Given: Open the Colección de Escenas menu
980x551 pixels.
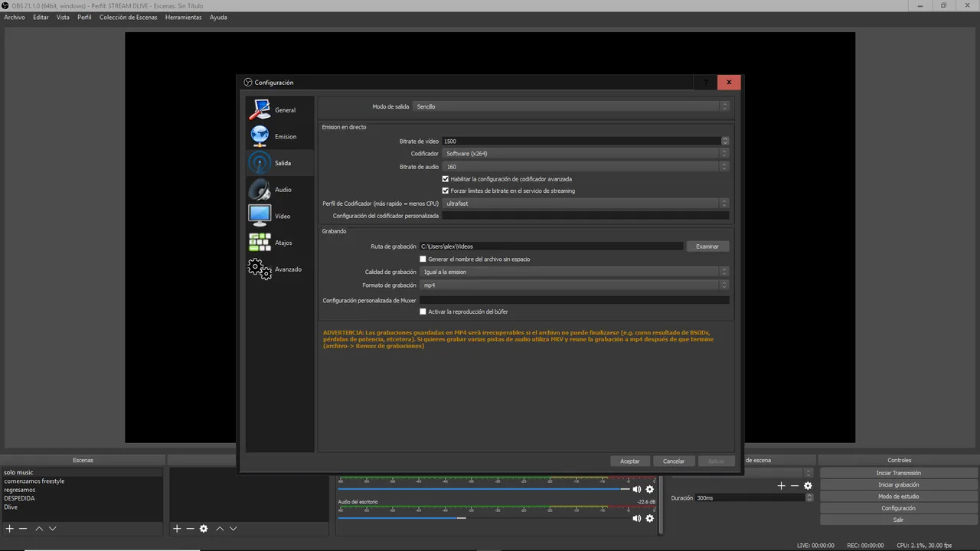Looking at the screenshot, I should (x=128, y=17).
